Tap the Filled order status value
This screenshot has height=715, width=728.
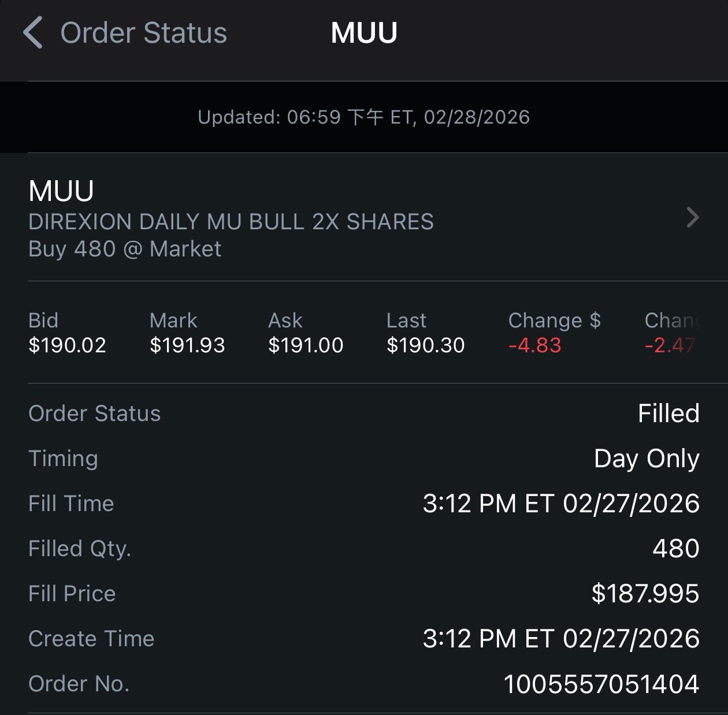(668, 414)
